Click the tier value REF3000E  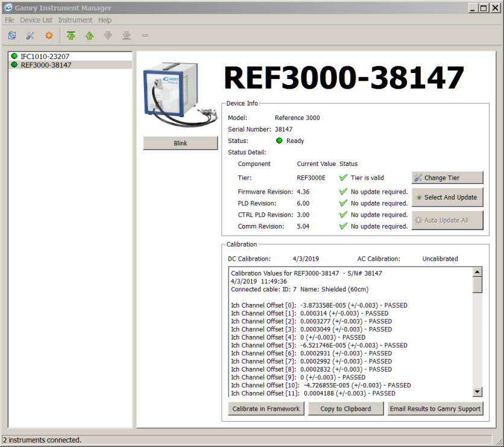(x=311, y=178)
